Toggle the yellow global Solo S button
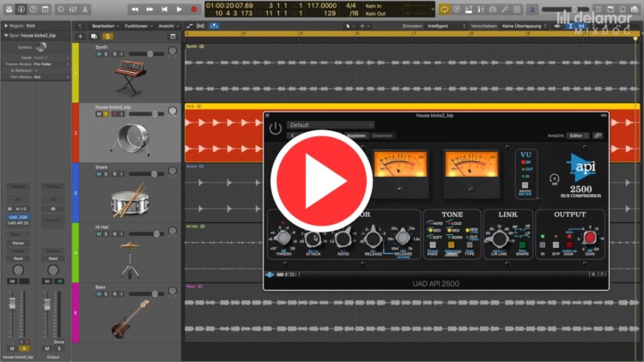 [107, 37]
